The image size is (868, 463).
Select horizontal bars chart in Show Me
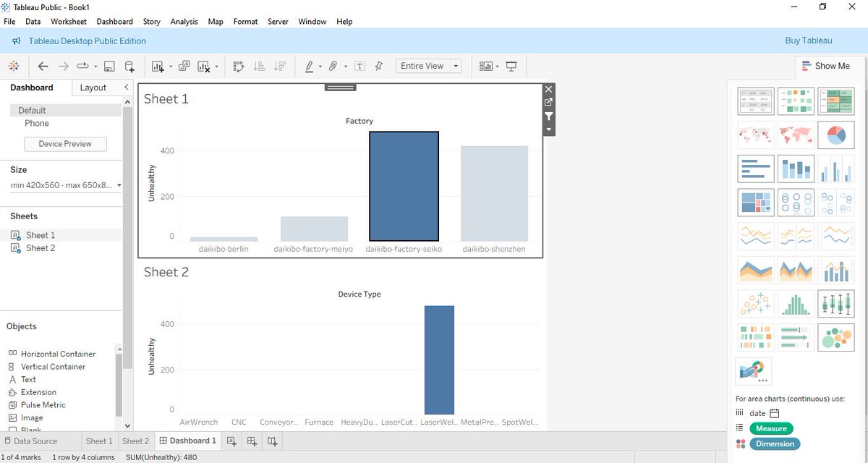[x=756, y=169]
